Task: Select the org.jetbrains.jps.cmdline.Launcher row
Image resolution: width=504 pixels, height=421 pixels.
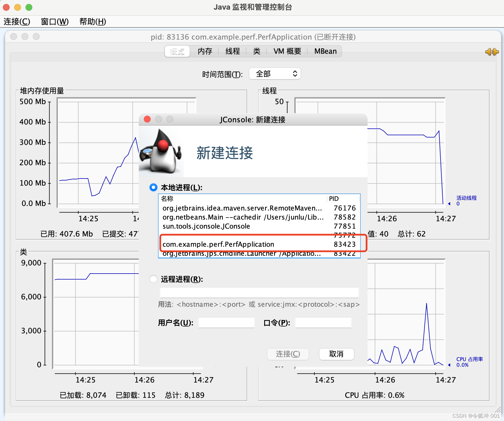Action: tap(259, 254)
